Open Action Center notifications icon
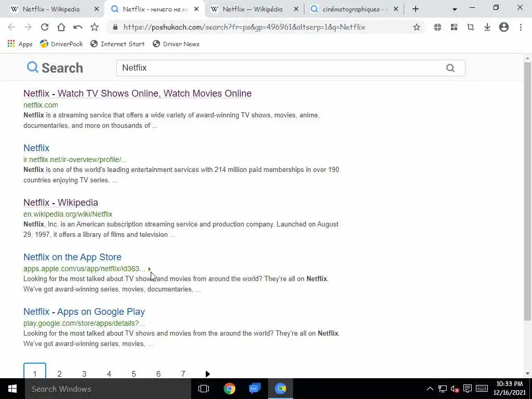This screenshot has width=532, height=399. click(x=468, y=389)
